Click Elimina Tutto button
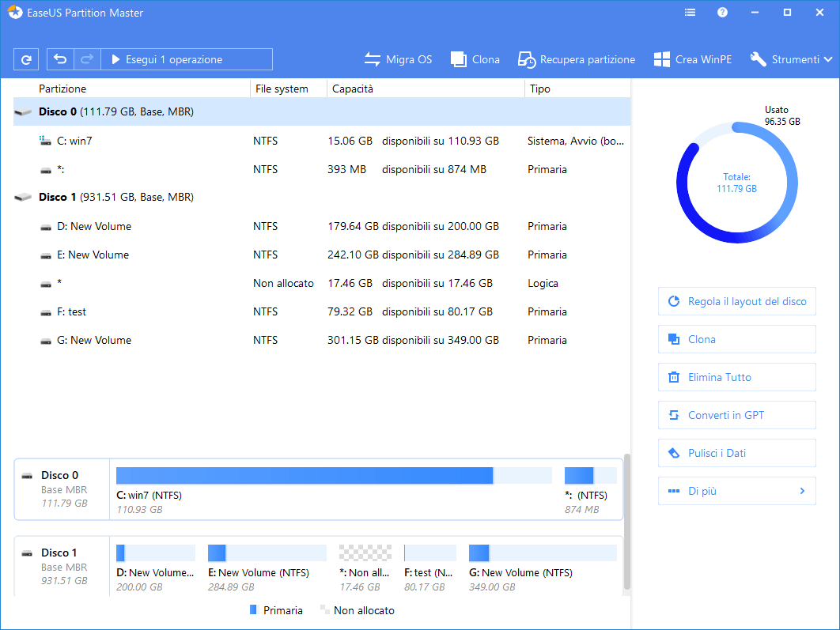 point(736,377)
